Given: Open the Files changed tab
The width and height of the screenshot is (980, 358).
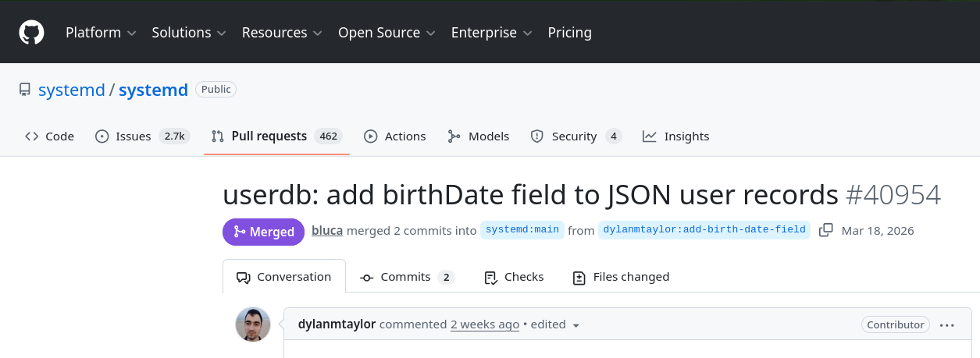Looking at the screenshot, I should [x=622, y=277].
